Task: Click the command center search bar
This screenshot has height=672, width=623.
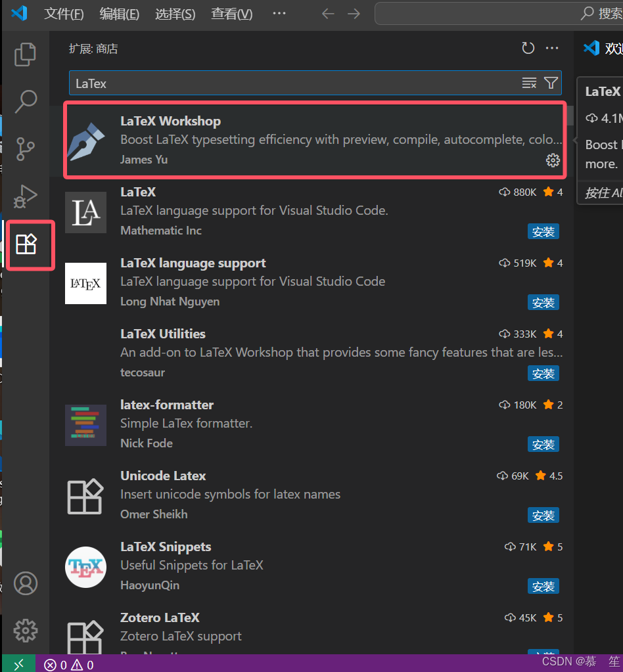Action: tap(499, 13)
